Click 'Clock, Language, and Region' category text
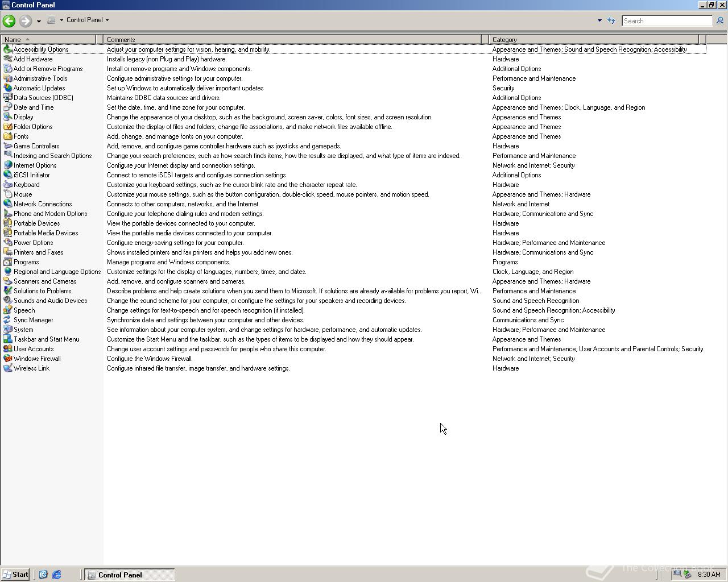728x582 pixels. pyautogui.click(x=533, y=272)
